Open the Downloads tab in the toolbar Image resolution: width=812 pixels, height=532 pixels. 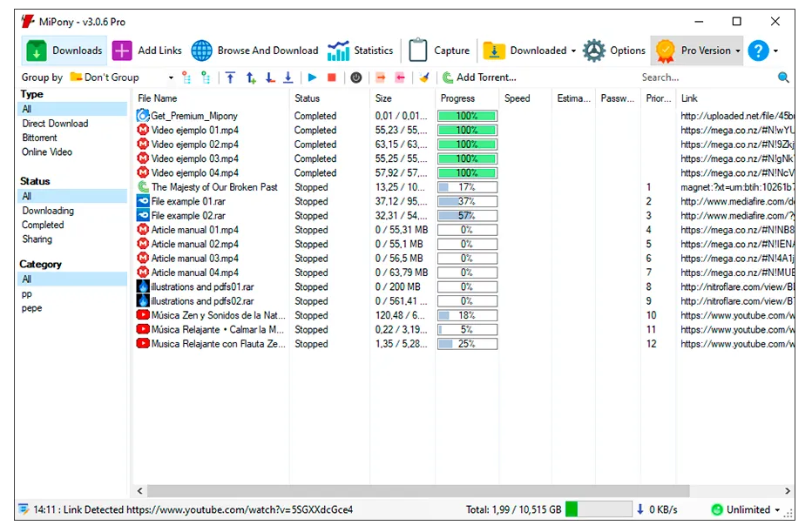[64, 51]
